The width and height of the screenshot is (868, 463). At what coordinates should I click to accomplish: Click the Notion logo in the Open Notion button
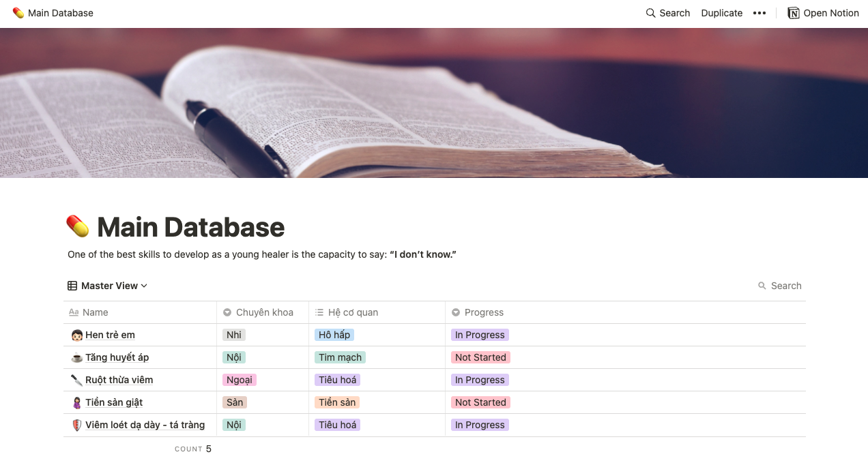pyautogui.click(x=793, y=12)
